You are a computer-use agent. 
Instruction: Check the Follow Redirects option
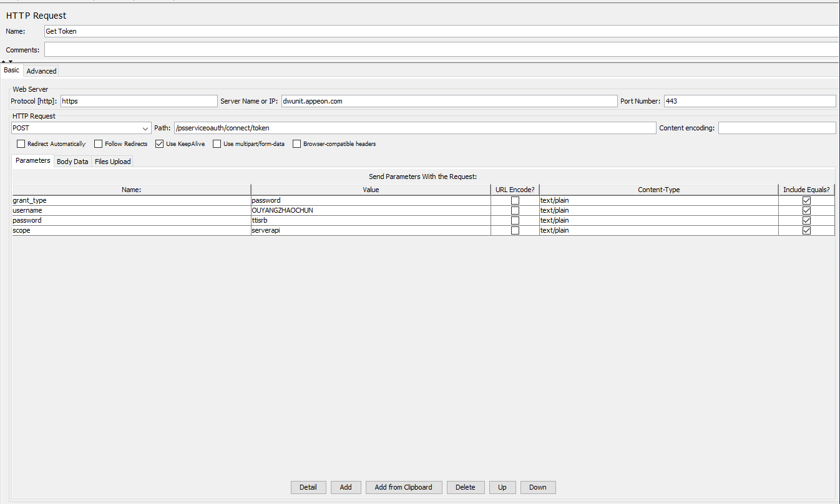coord(99,144)
